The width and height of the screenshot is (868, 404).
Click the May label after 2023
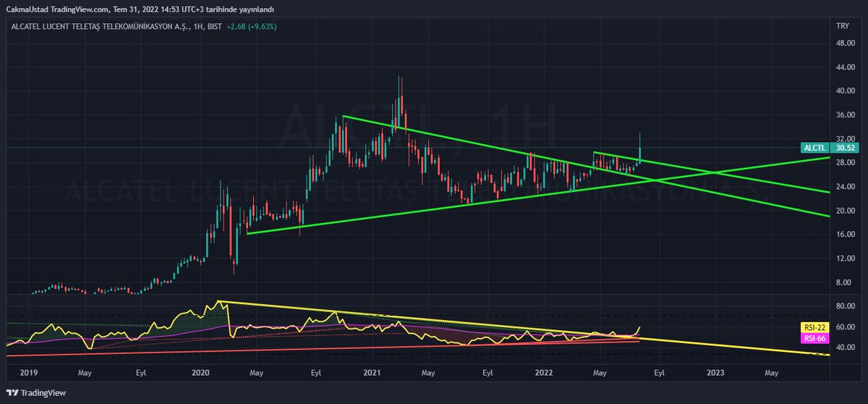click(771, 374)
